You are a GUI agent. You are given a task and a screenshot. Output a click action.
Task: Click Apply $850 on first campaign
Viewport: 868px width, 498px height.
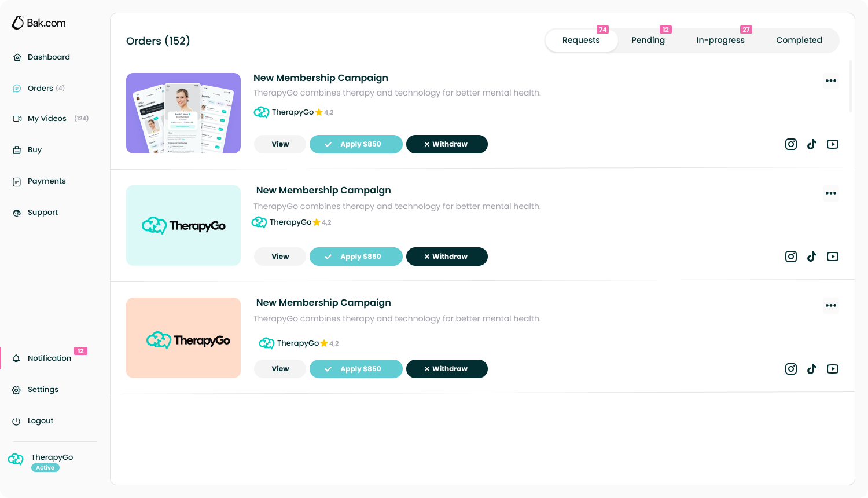pyautogui.click(x=356, y=144)
